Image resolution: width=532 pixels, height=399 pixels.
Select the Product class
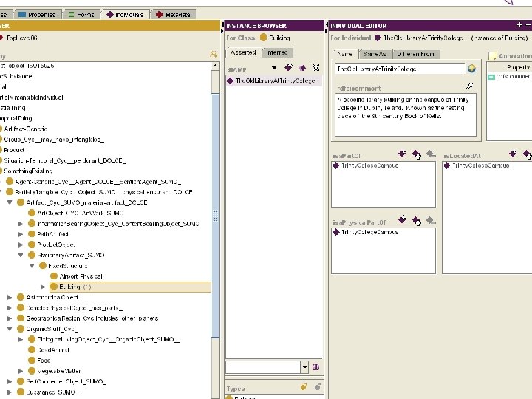[13, 150]
